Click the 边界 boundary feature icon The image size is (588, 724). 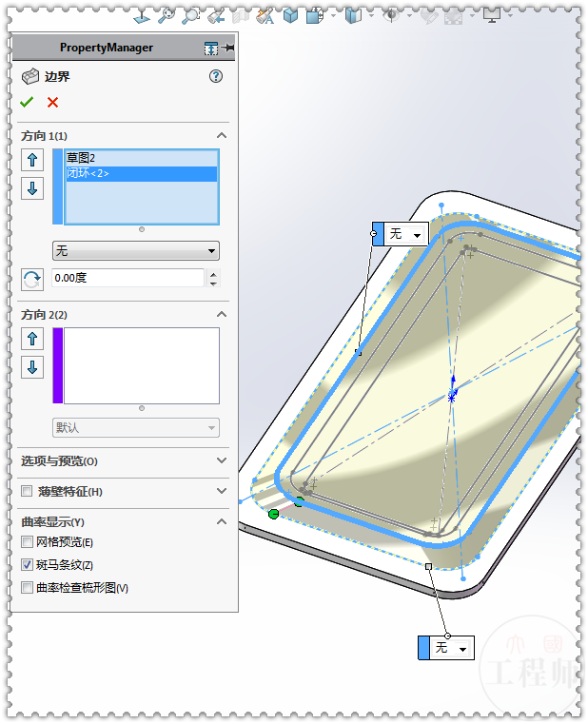click(30, 77)
